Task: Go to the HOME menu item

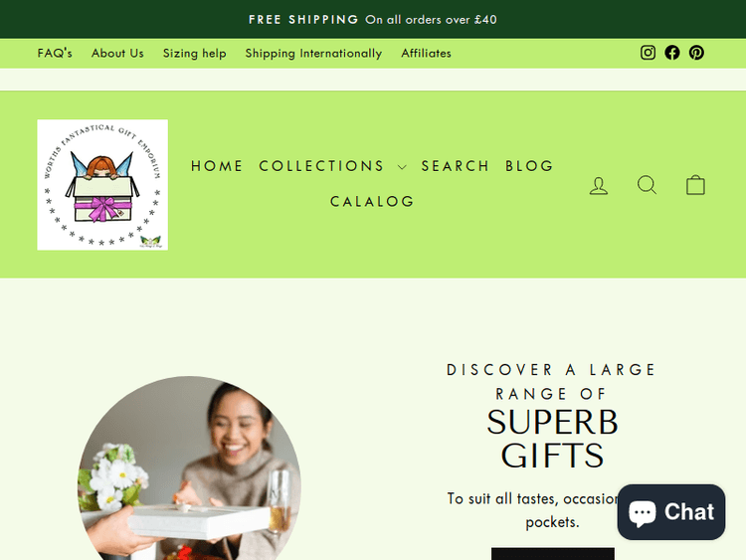Action: pyautogui.click(x=217, y=166)
